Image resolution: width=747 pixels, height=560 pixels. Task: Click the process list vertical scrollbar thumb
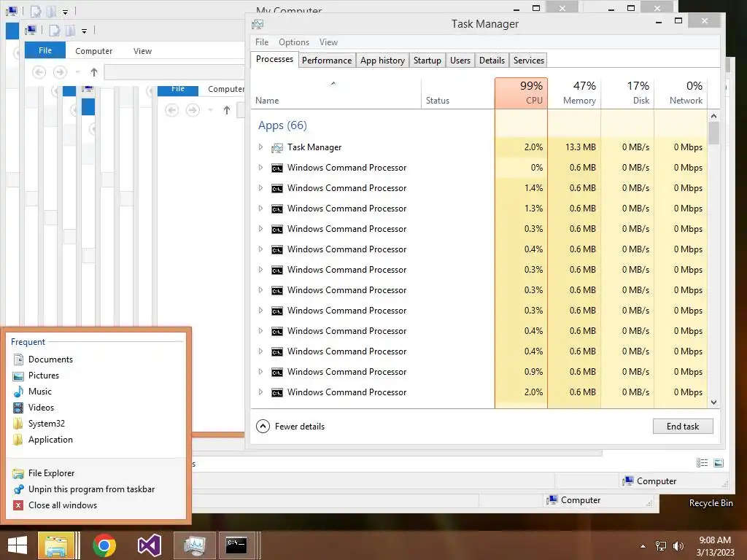pos(713,133)
